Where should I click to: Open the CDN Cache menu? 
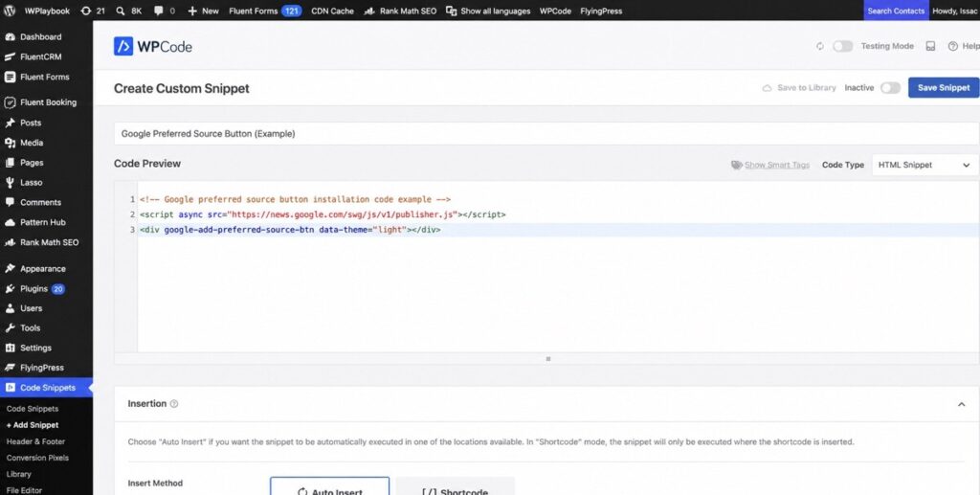point(332,11)
